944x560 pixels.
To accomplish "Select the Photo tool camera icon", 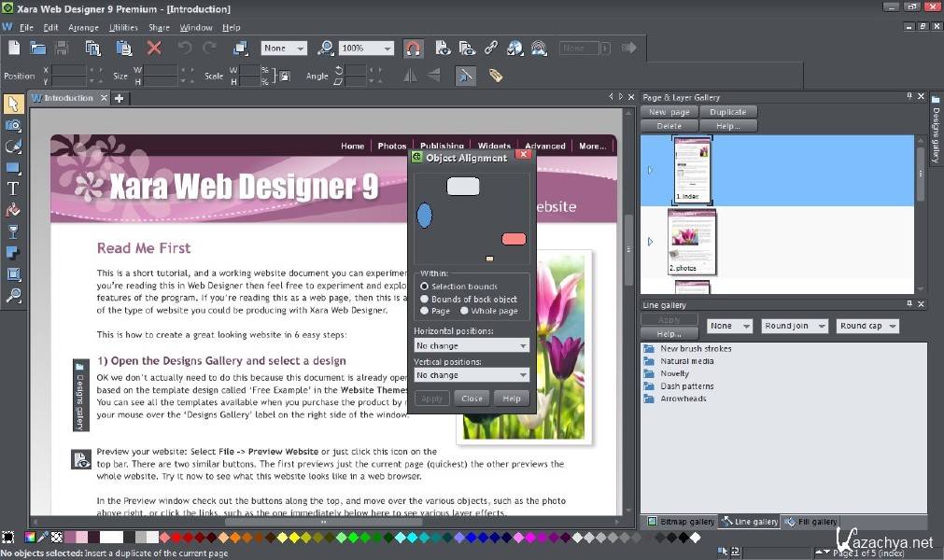I will pos(13,125).
